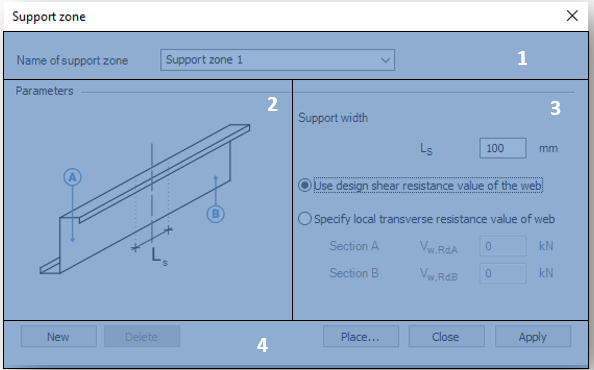594x370 pixels.
Task: Click the Parameters group label
Action: click(44, 91)
